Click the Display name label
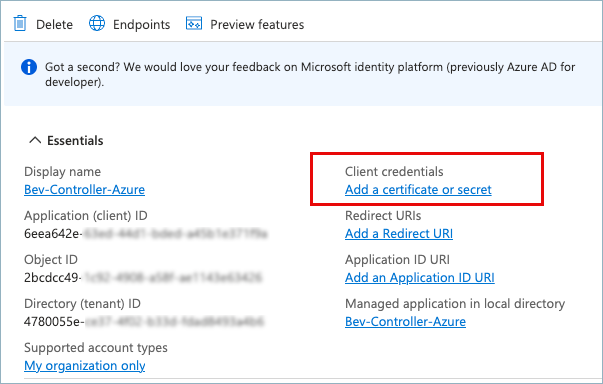This screenshot has width=603, height=384. (62, 171)
